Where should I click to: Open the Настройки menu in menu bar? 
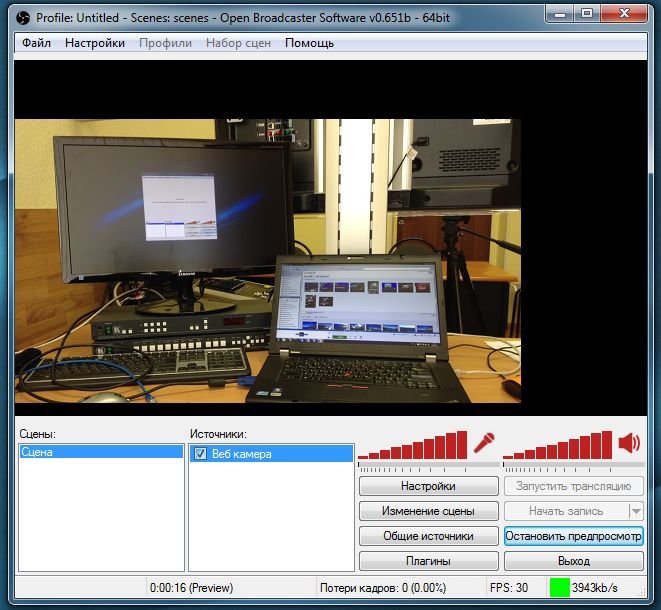[95, 43]
